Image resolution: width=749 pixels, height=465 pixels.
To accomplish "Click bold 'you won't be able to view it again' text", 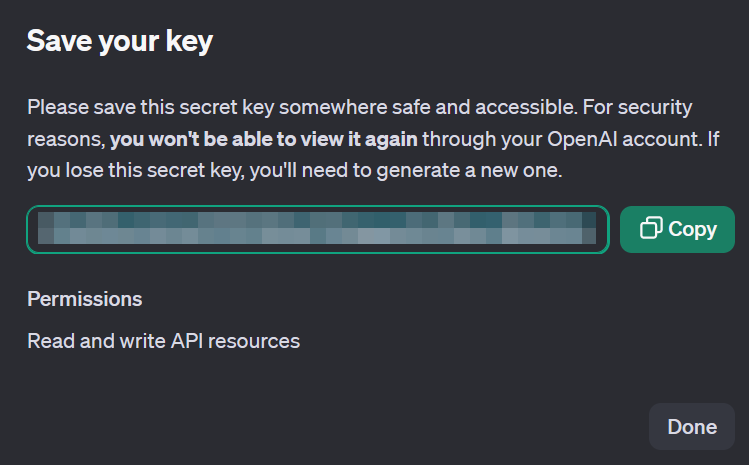I will 264,138.
